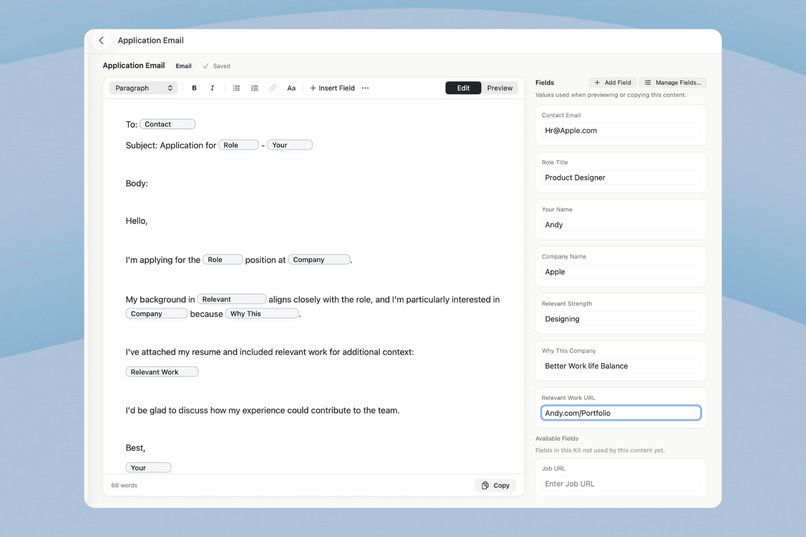Image resolution: width=806 pixels, height=537 pixels.
Task: Copy the email content
Action: [x=496, y=485]
